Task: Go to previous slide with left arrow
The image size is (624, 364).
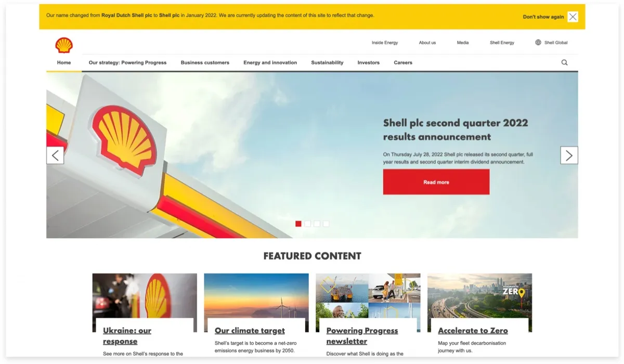Action: click(x=55, y=155)
